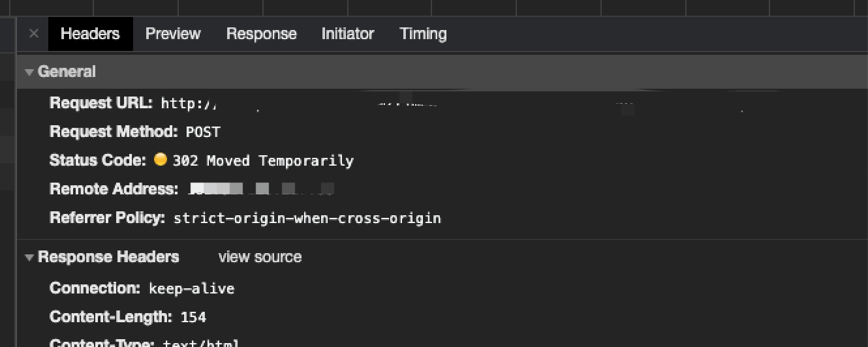
Task: Click the Referrer Policy label
Action: tap(108, 217)
